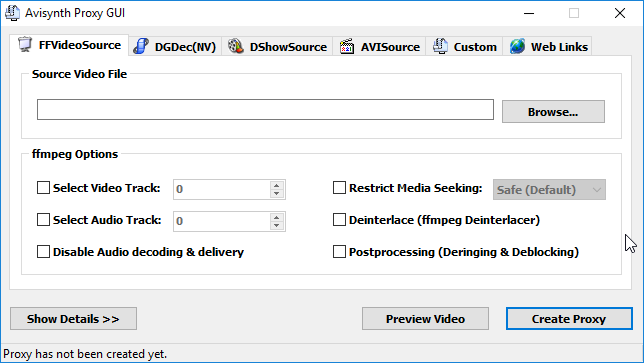The width and height of the screenshot is (644, 363).
Task: Click the Web Links globe icon
Action: tap(518, 46)
